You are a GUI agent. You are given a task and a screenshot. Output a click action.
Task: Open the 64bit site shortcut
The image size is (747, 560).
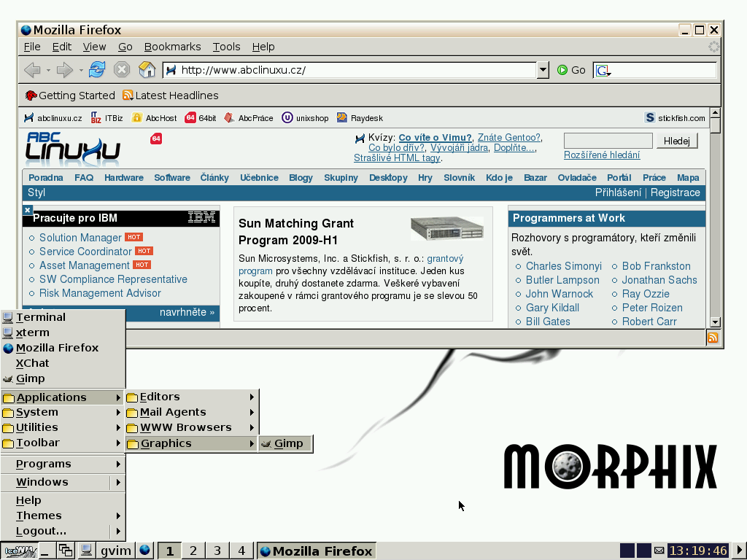click(201, 118)
